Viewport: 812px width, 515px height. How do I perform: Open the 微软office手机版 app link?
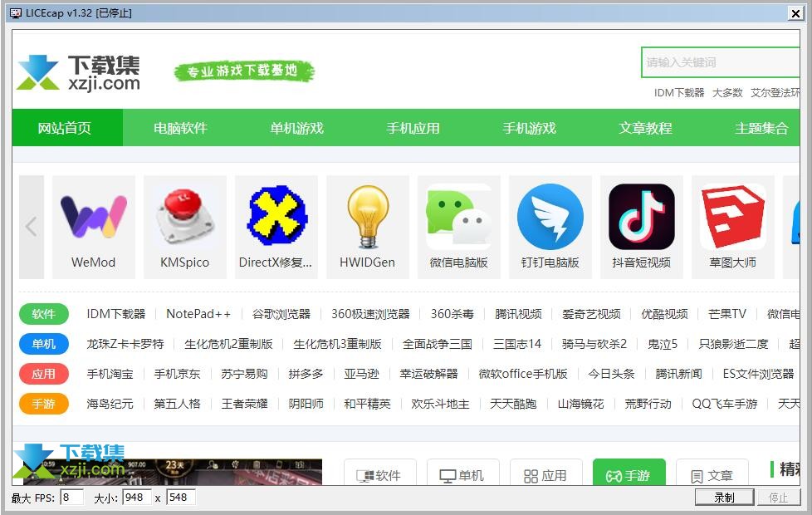523,374
